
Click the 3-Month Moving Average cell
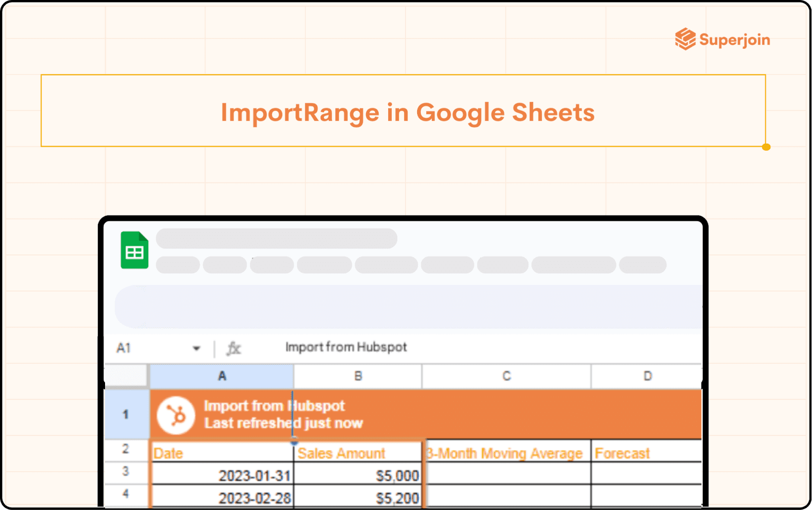click(x=508, y=452)
